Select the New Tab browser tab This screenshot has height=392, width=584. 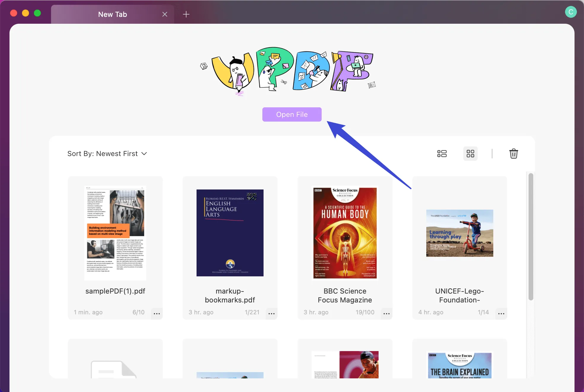point(113,14)
